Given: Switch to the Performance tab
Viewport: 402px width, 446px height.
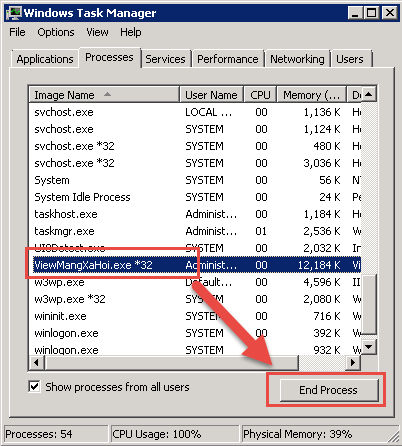Looking at the screenshot, I should (x=228, y=59).
